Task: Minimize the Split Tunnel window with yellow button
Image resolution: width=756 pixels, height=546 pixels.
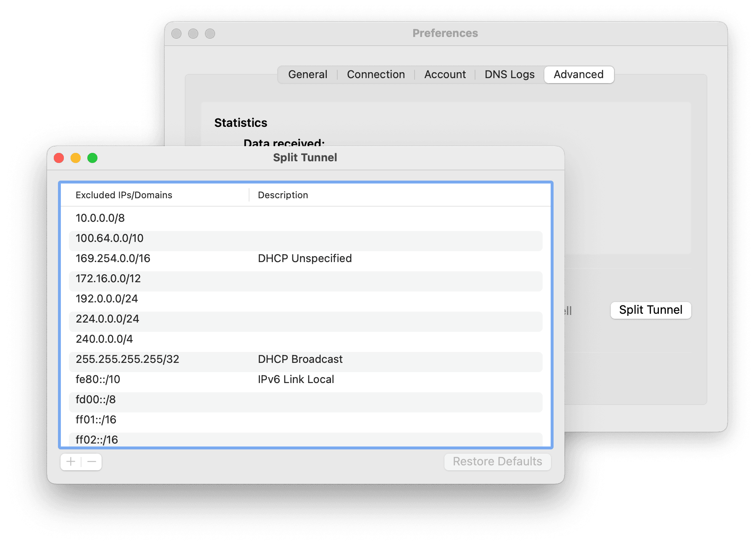Action: [x=76, y=158]
